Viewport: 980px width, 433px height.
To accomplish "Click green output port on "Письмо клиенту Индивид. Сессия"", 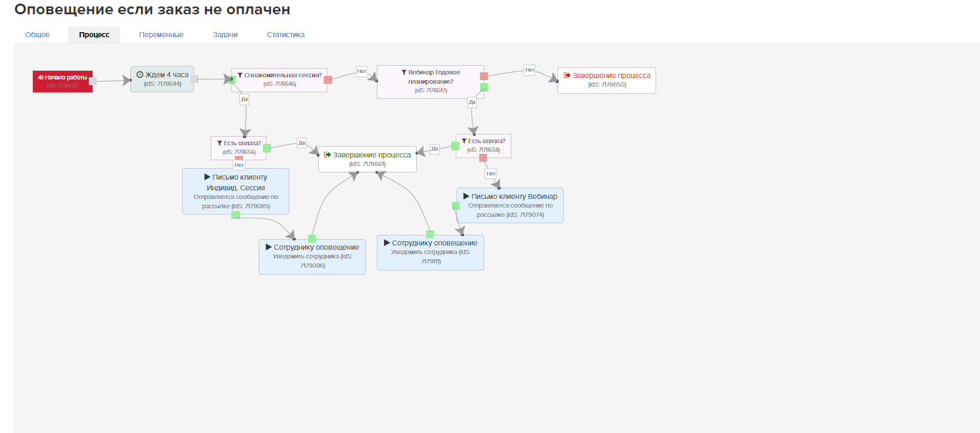I will click(x=236, y=215).
